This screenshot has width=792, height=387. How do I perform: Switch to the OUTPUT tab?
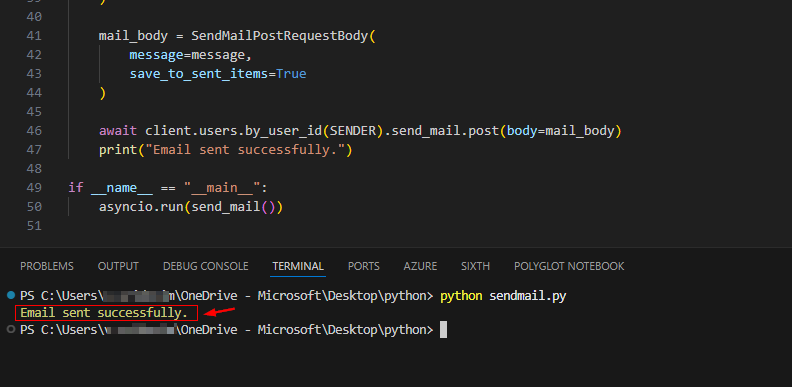click(118, 266)
